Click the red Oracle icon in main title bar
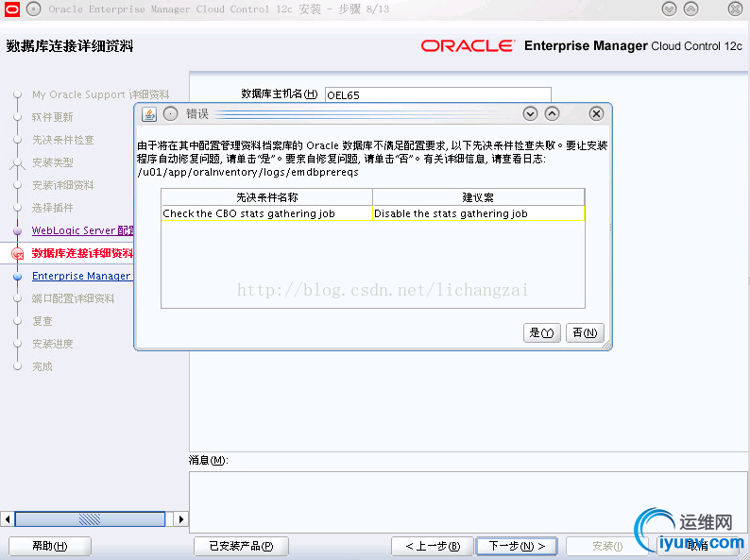This screenshot has width=750, height=560. coord(12,9)
